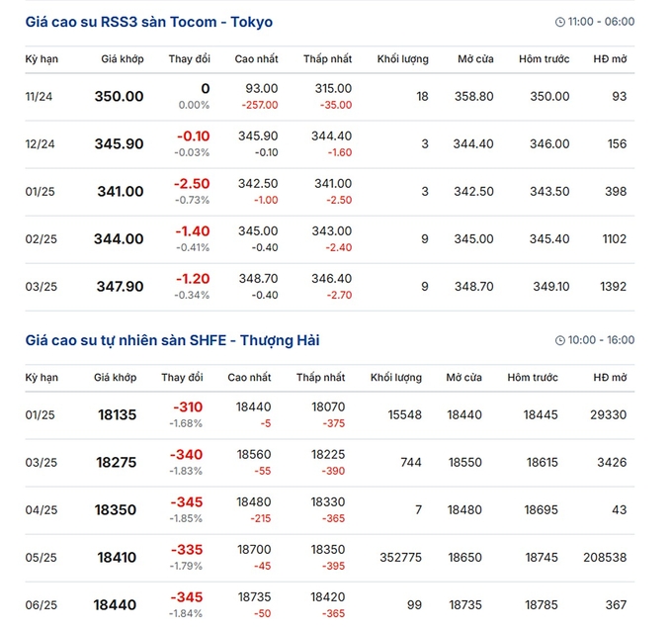
Task: Open the Tocom Tokyo RSS3 rubber price heading
Action: pos(148,22)
